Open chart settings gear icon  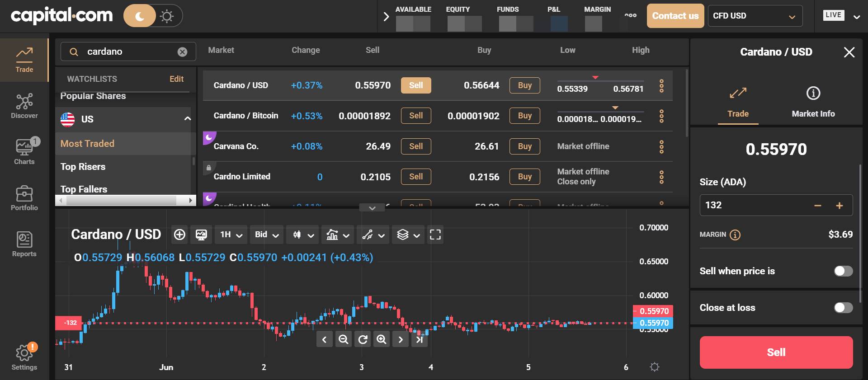pyautogui.click(x=654, y=367)
